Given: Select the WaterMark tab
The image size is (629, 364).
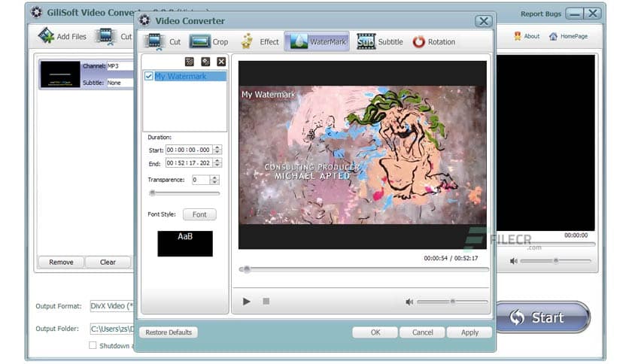Looking at the screenshot, I should pos(317,41).
